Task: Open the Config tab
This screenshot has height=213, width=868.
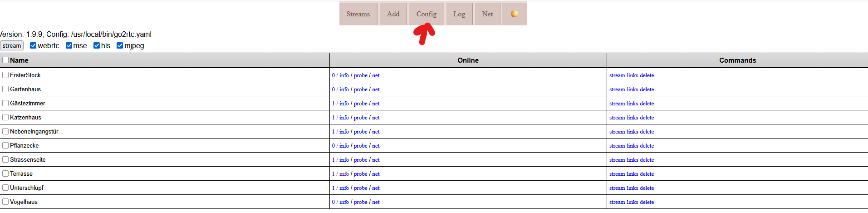Action: pos(427,14)
